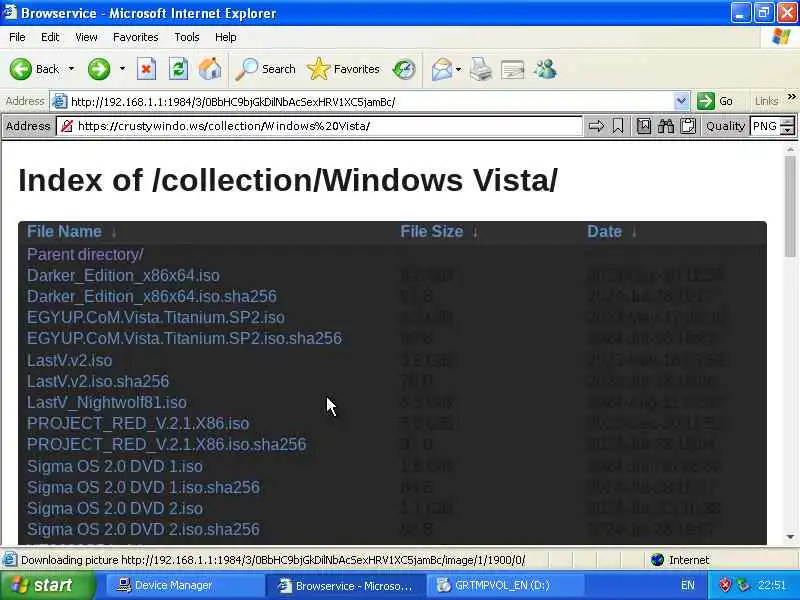Click the vertical scrollbar thumb
Image resolution: width=800 pixels, height=600 pixels.
tap(790, 207)
